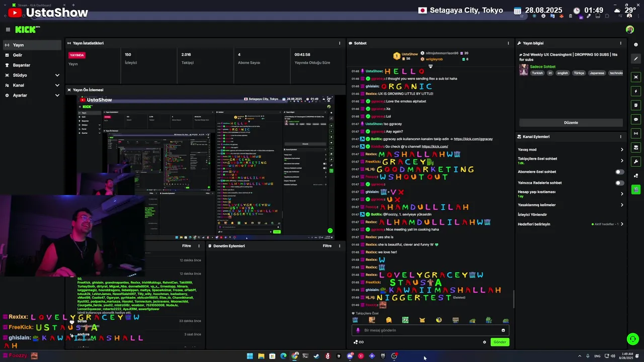
Task: Insert the green TY emote
Action: 406,320
